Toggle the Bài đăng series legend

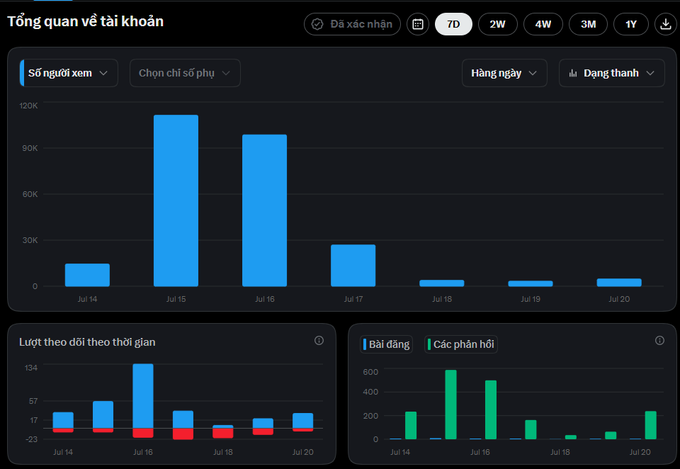click(x=386, y=344)
